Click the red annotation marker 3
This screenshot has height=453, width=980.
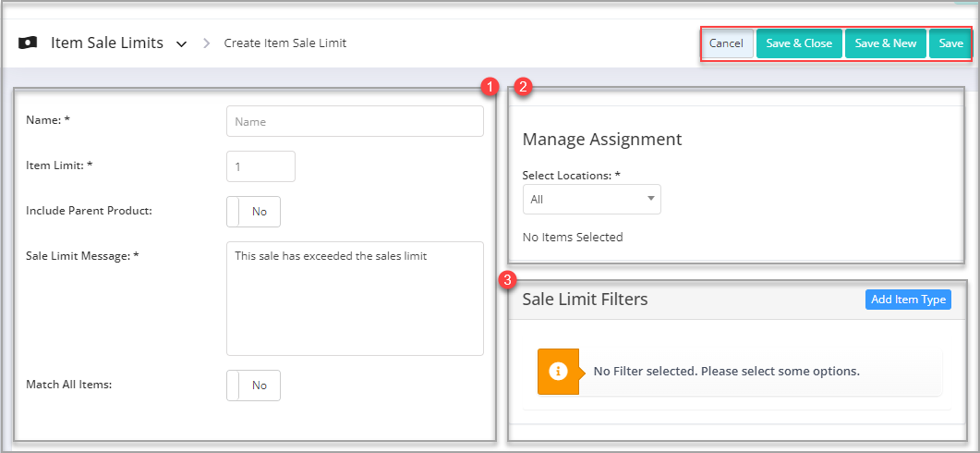tap(512, 280)
